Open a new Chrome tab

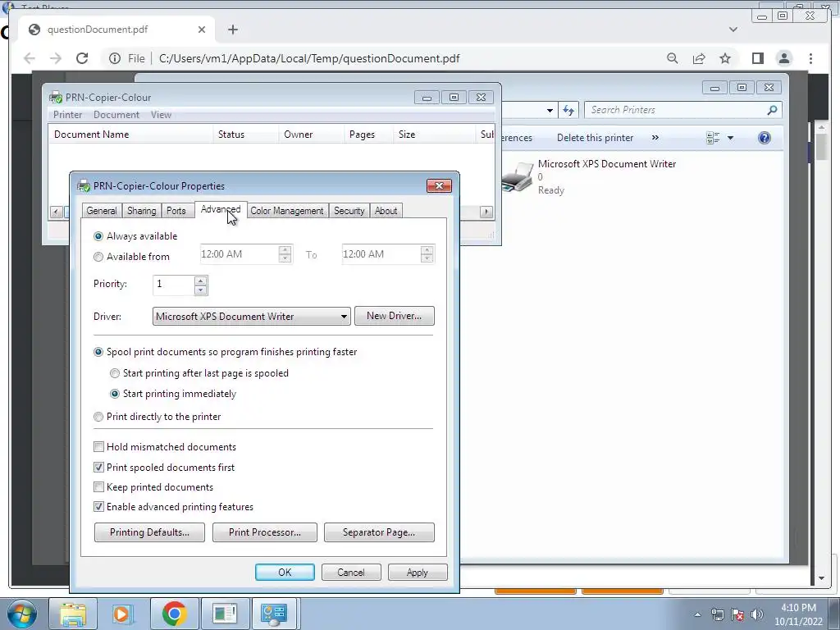232,30
